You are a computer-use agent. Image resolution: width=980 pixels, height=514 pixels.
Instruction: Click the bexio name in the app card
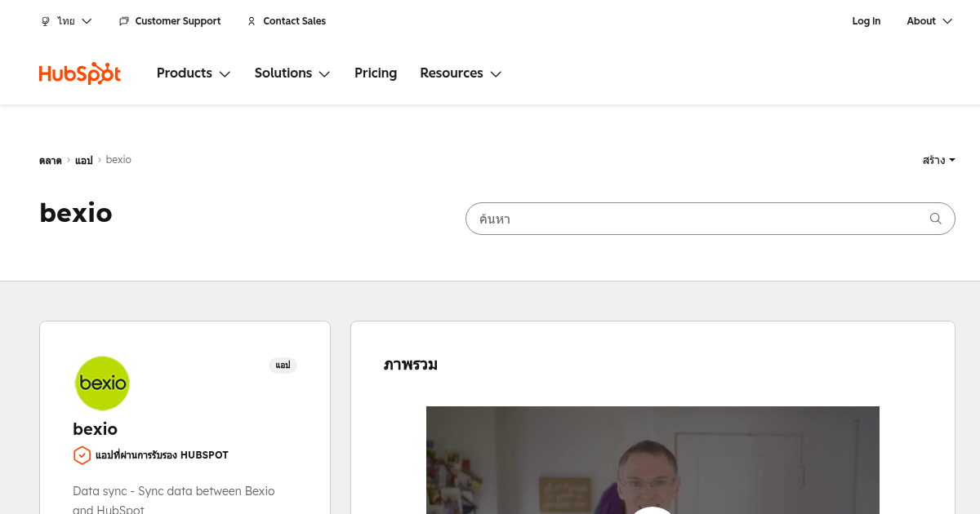coord(96,429)
